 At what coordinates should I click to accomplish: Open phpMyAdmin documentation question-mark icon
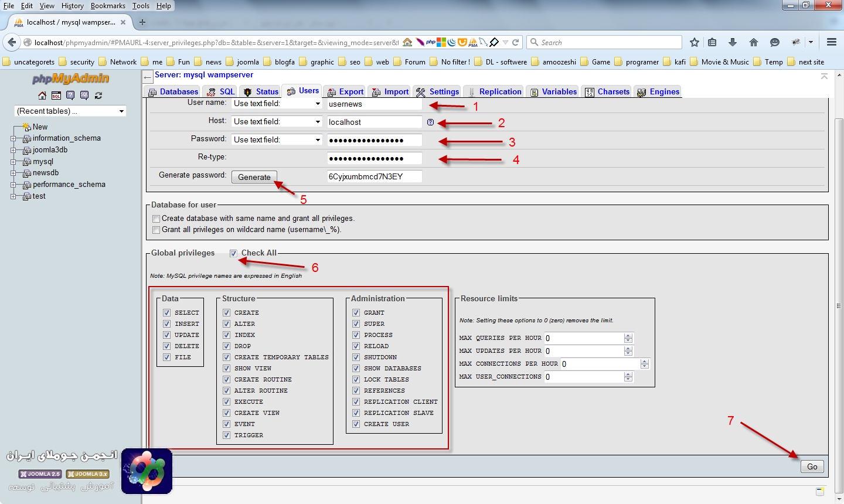tap(70, 96)
